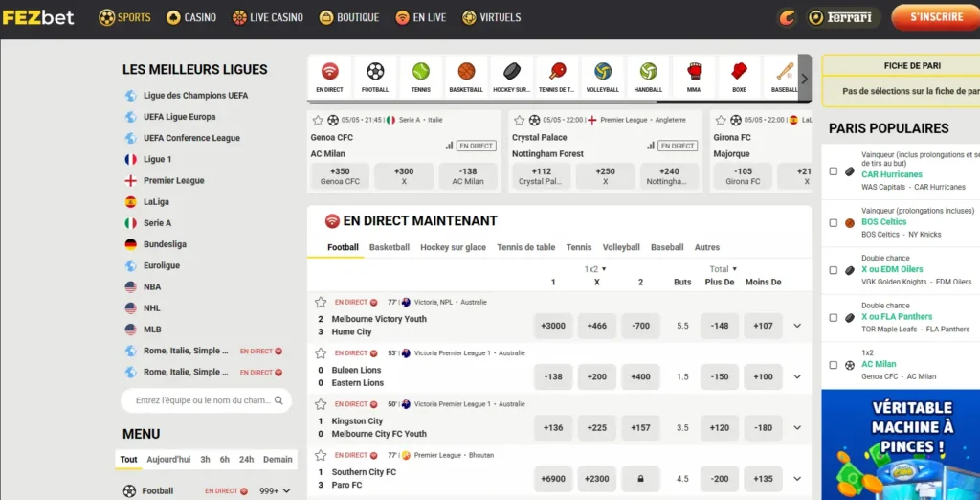The height and width of the screenshot is (500, 980).
Task: Open the Premier League link in sidebar
Action: click(x=174, y=181)
